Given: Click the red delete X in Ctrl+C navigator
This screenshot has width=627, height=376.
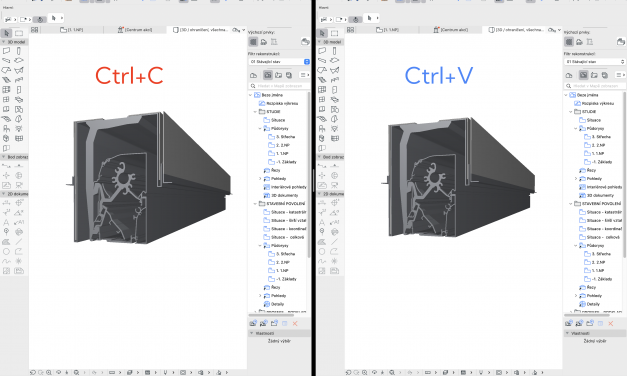Looking at the screenshot, I should [x=295, y=324].
